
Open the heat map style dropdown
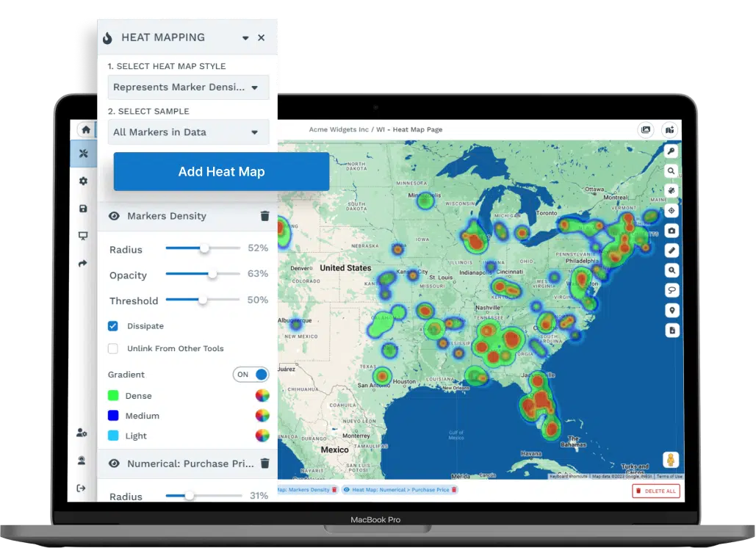[188, 87]
